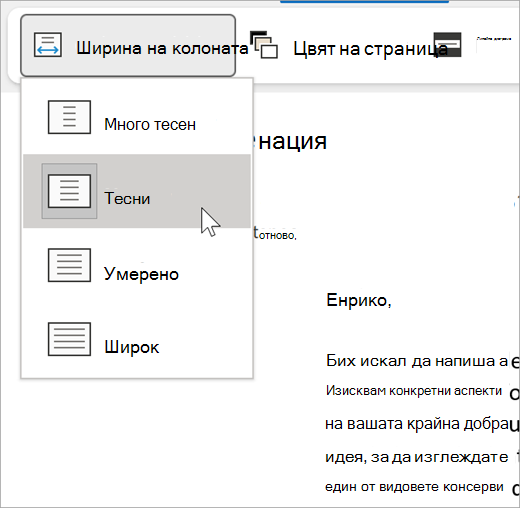Click the line 'Бих искал да напиша'
520x508 pixels.
pyautogui.click(x=417, y=361)
